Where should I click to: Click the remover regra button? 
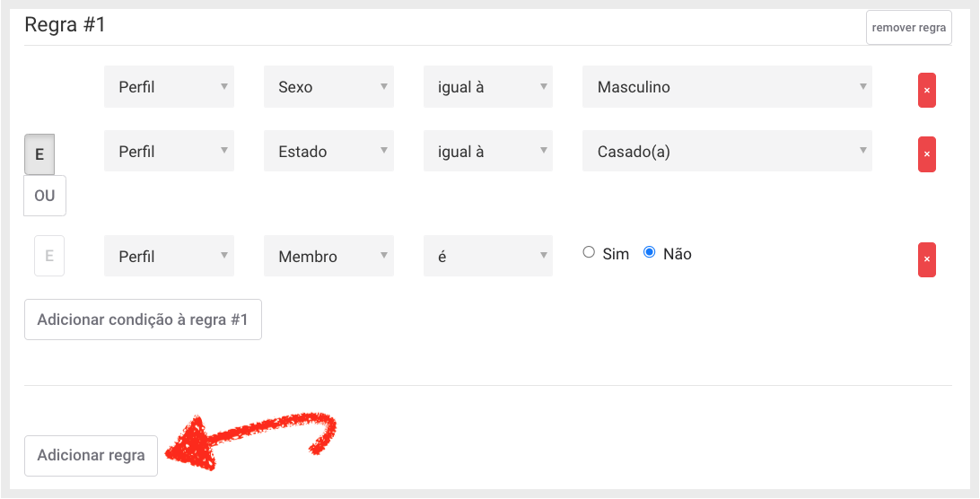click(909, 28)
